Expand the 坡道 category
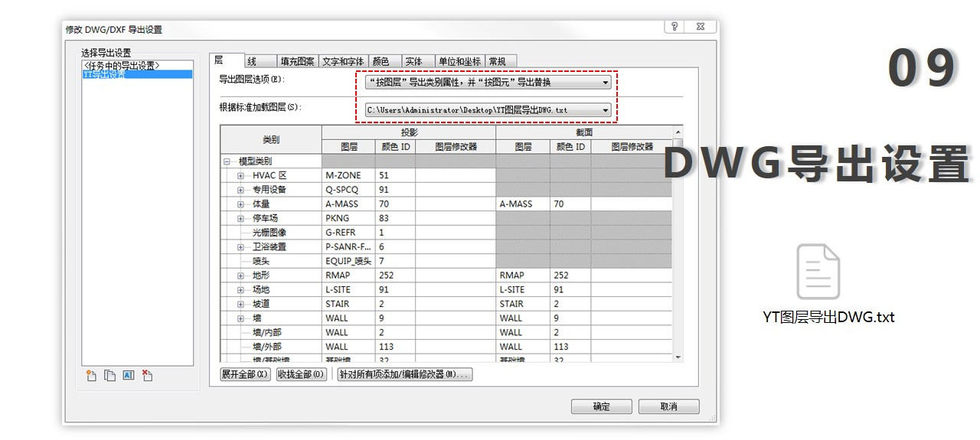 [x=240, y=304]
